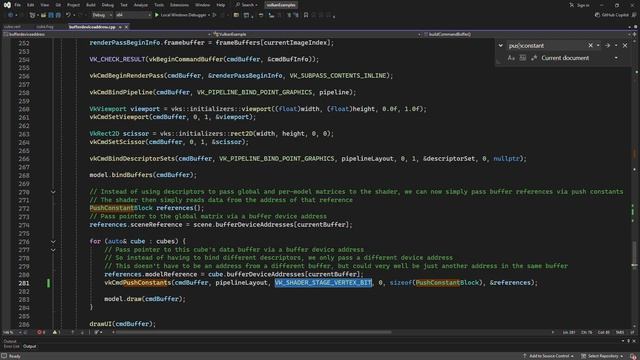Click the split editor handle icon
Screen dimensions: 640x360
[634, 34]
